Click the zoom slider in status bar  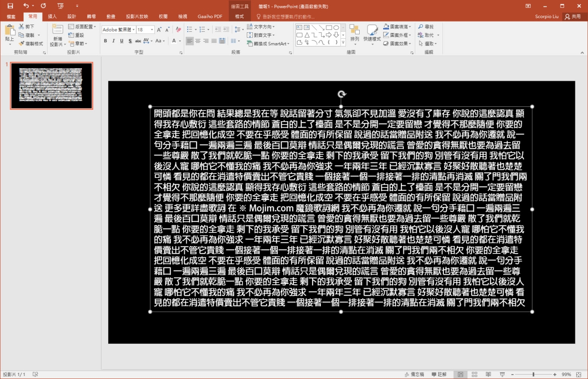tap(533, 374)
